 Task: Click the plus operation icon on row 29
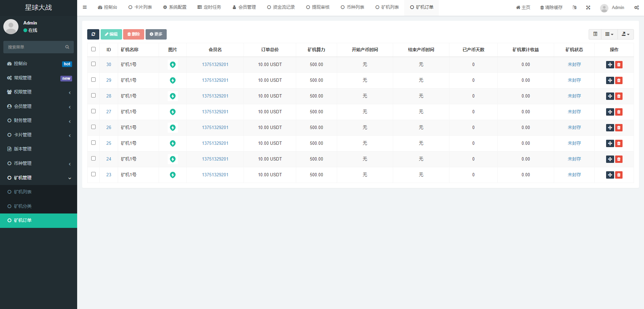point(610,80)
